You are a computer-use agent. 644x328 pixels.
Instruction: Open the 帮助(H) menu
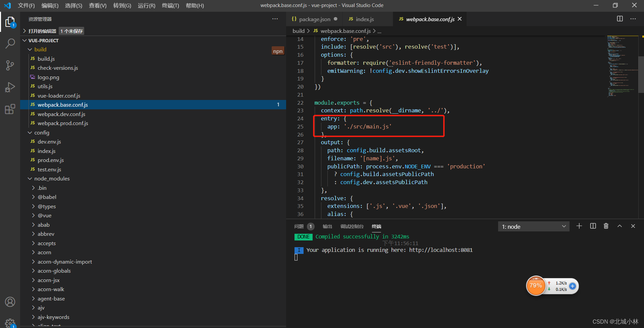pos(195,5)
